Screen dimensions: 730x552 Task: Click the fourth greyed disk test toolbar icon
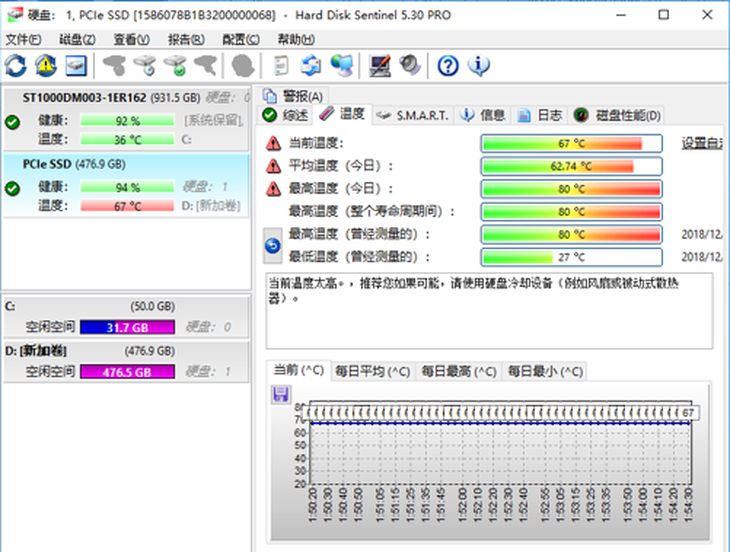(x=205, y=65)
